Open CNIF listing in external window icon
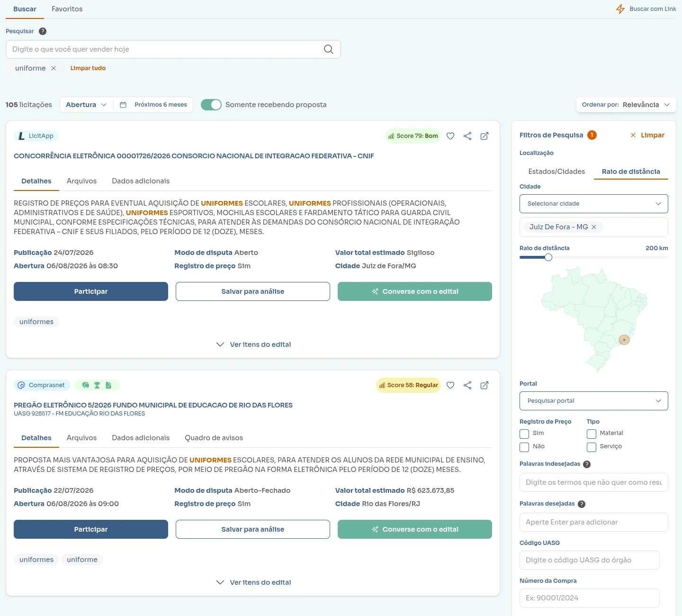 (485, 136)
